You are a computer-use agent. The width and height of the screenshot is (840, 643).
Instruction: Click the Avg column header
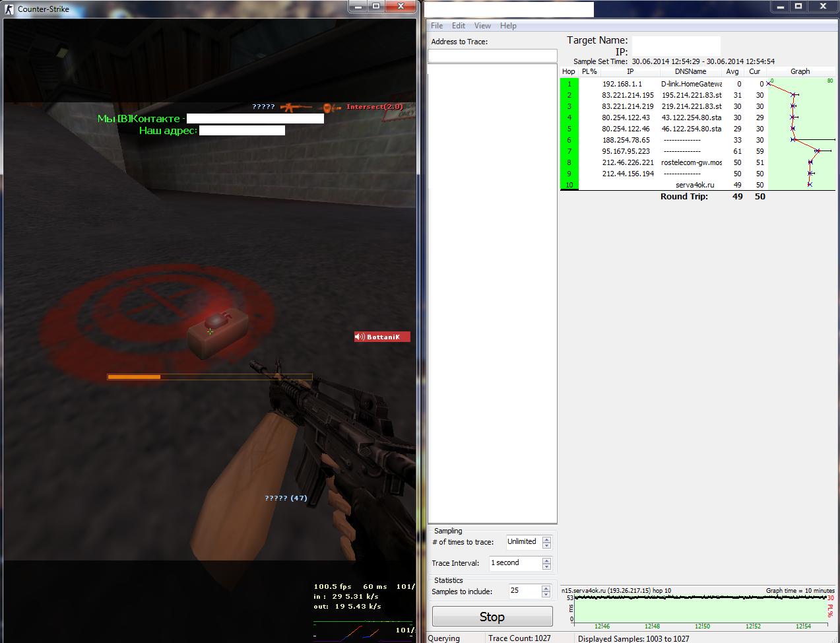coord(732,71)
